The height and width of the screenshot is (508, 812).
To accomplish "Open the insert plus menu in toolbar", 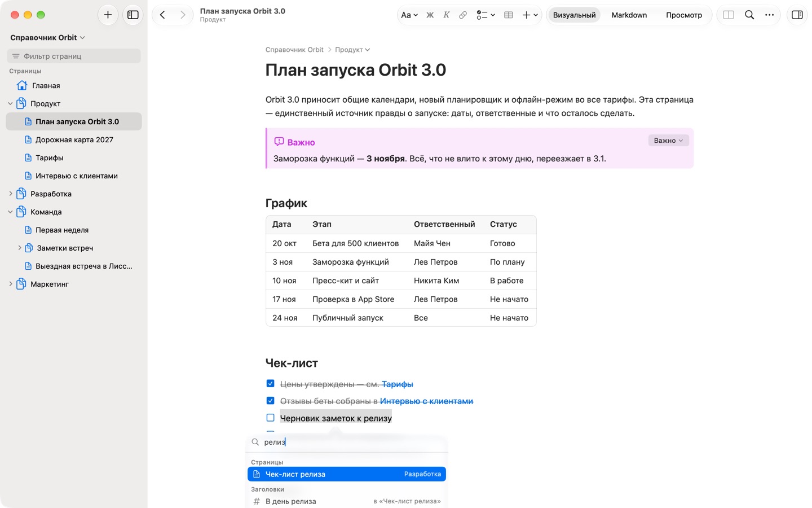I will click(x=530, y=15).
